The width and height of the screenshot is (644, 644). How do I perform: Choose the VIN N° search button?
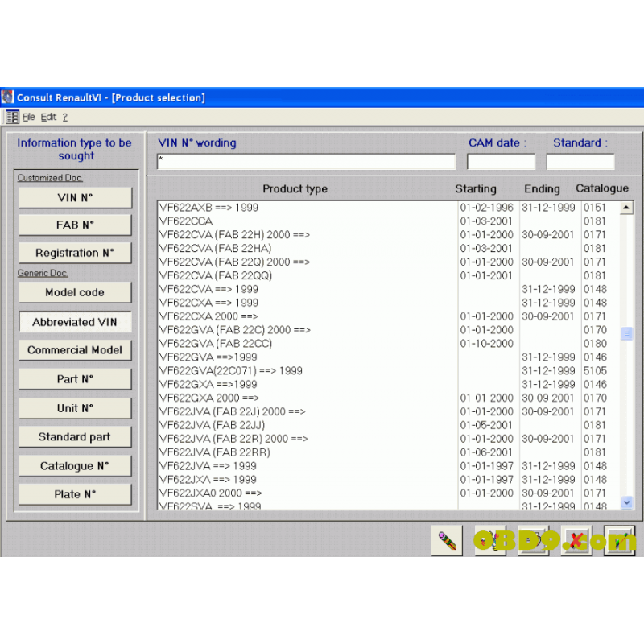click(x=75, y=198)
